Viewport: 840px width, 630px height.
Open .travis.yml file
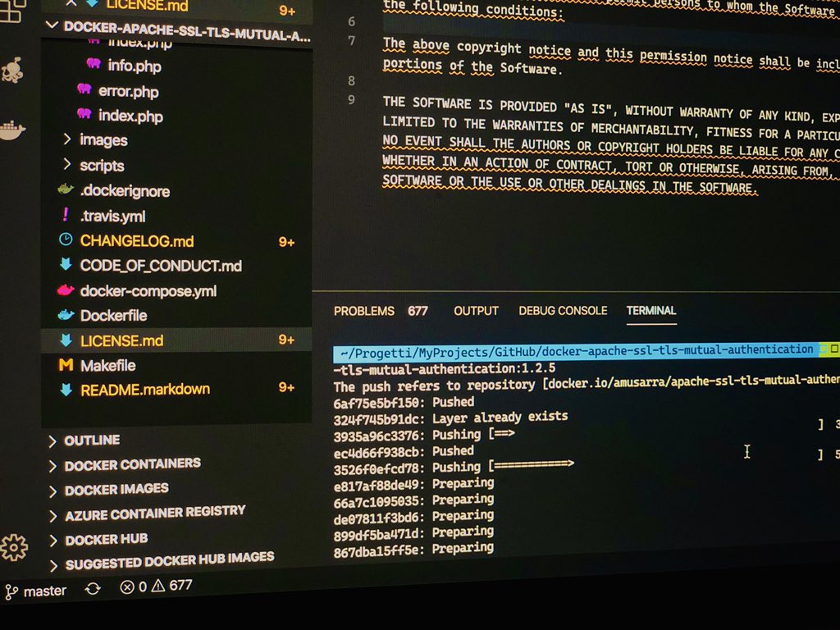pos(112,217)
